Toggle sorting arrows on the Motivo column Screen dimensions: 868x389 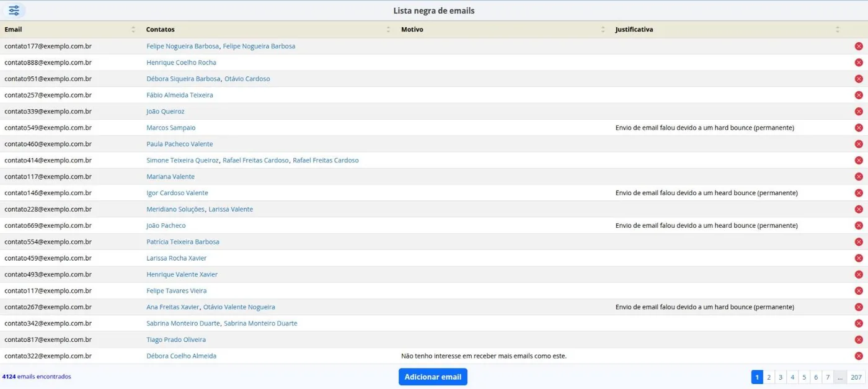[603, 29]
